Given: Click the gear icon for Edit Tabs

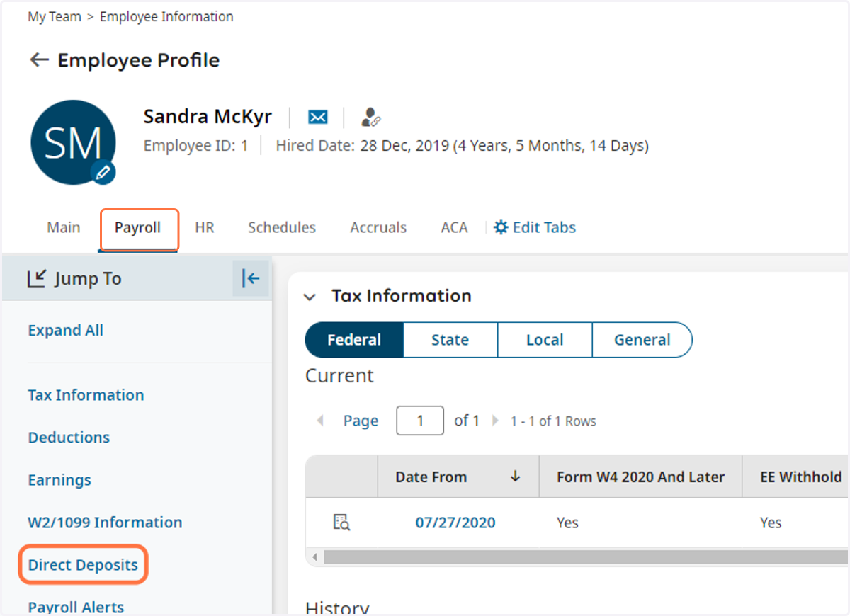Looking at the screenshot, I should [x=501, y=227].
